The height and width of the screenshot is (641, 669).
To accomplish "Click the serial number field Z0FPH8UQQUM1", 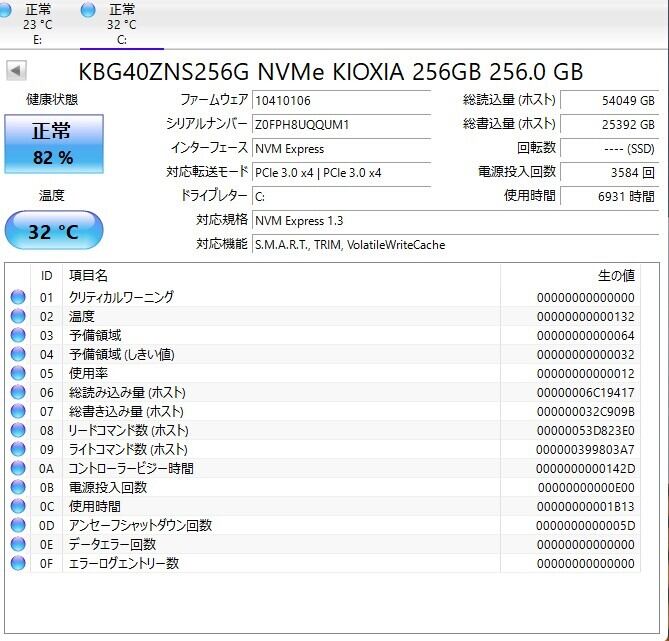I will tap(340, 125).
